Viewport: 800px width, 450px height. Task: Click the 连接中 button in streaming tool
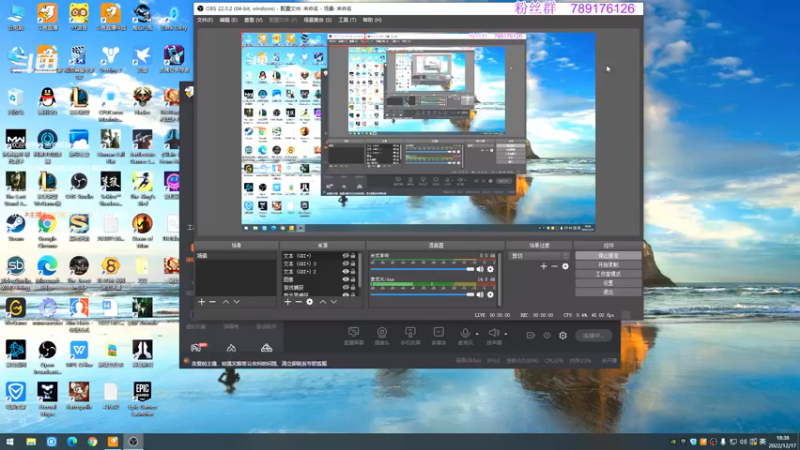tap(593, 336)
